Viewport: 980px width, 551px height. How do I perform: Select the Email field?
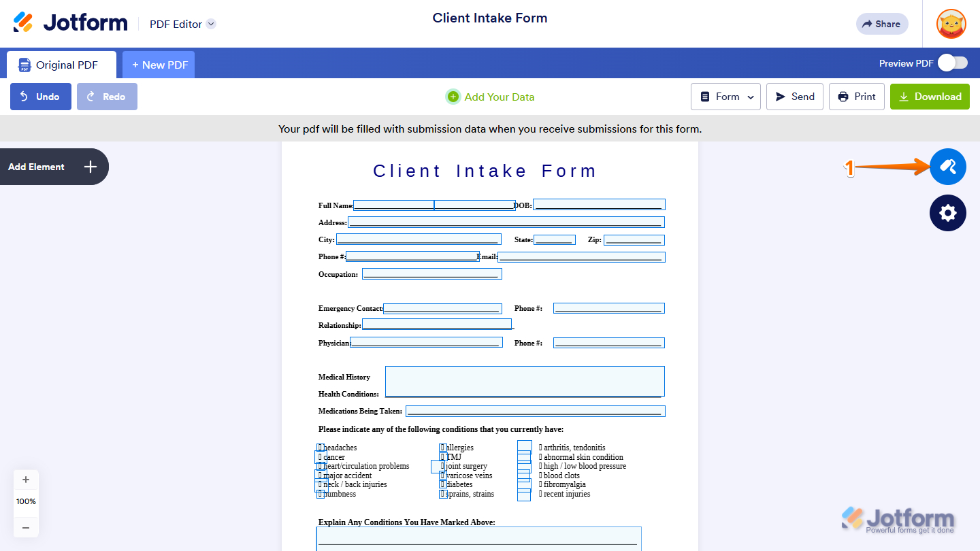[582, 257]
